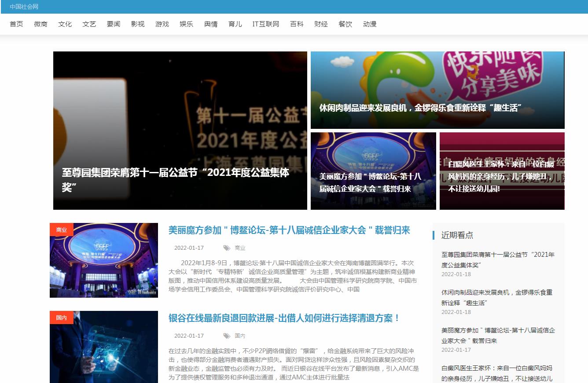Click the 美丽魔方 article list thumbnail
This screenshot has width=588, height=383.
pos(104,260)
